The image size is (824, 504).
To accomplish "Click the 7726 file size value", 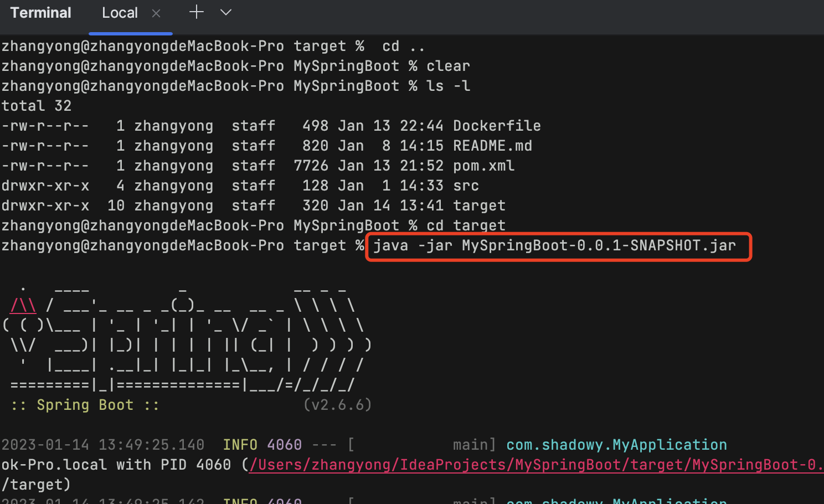I will 311,166.
